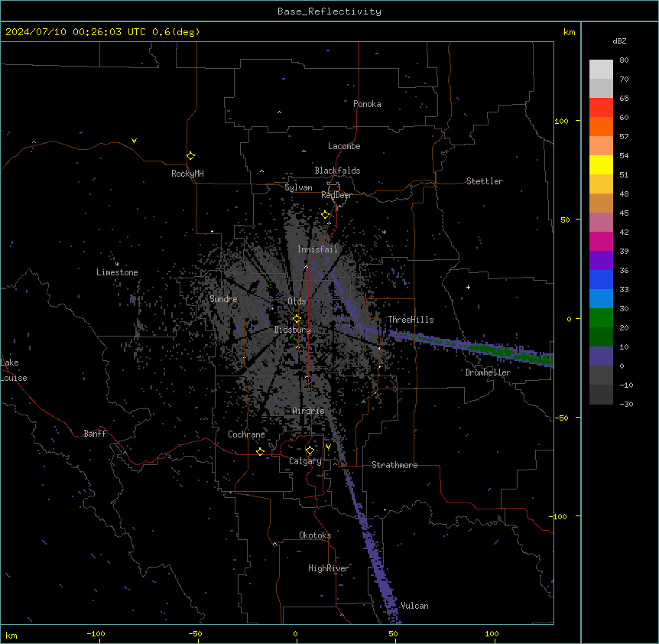
Task: Click the purple swatch below 39 dBZ
Action: click(601, 261)
